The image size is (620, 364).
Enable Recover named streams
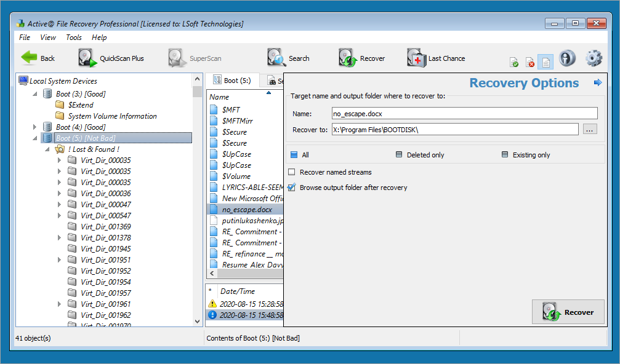pos(292,172)
